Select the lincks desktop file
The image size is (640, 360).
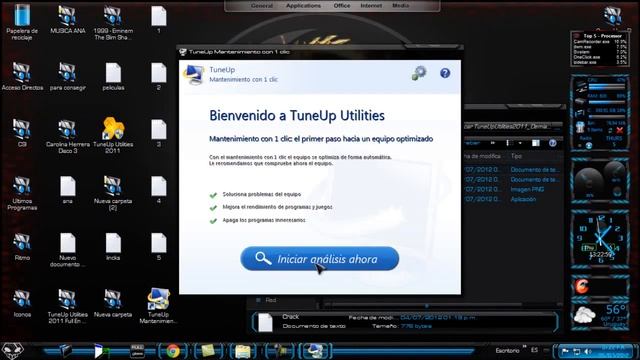(113, 246)
